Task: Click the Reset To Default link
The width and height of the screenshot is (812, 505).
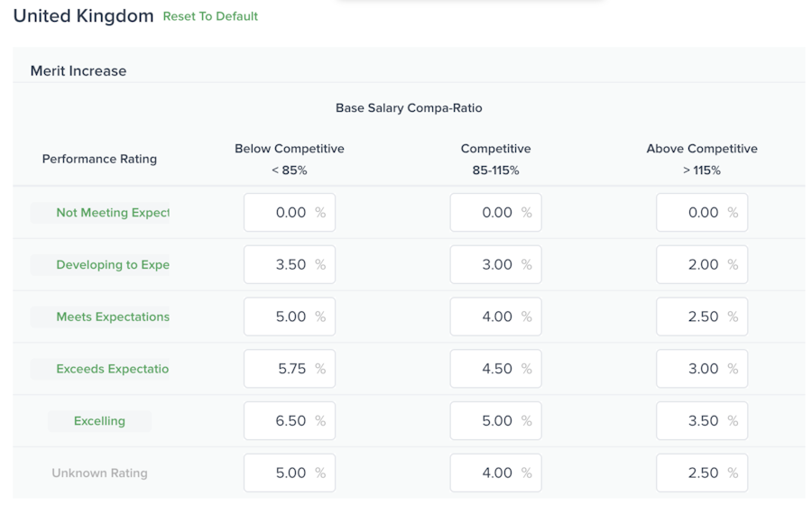Action: coord(210,16)
